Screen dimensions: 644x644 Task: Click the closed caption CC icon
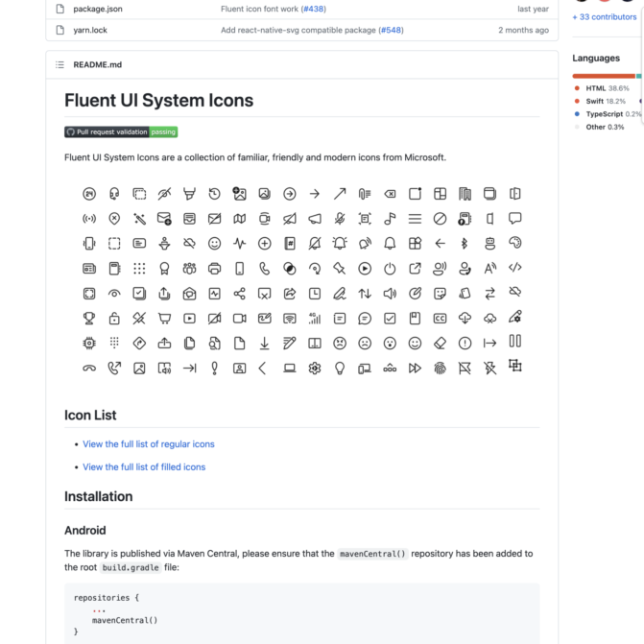coord(440,318)
